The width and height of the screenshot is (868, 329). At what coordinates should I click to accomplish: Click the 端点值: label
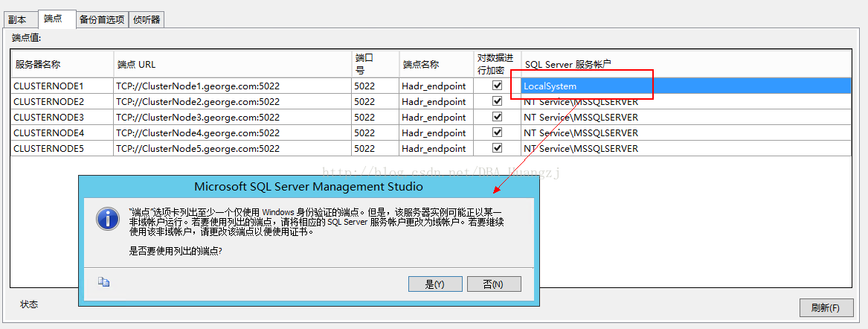(27, 38)
